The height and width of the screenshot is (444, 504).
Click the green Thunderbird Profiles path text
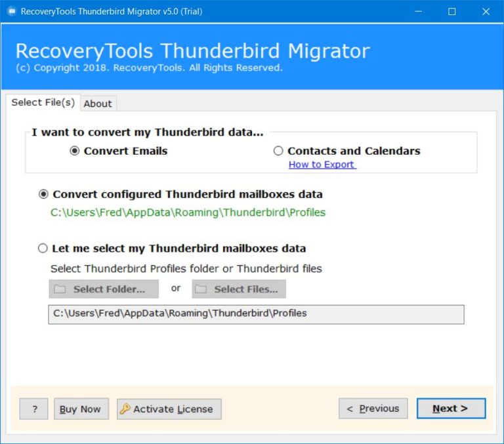pos(188,212)
